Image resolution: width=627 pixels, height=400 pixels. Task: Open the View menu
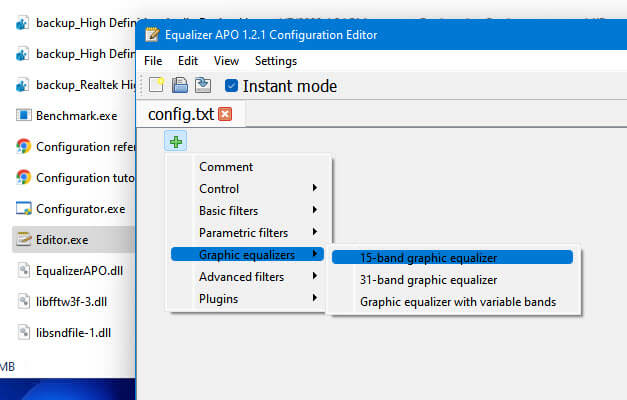point(226,61)
